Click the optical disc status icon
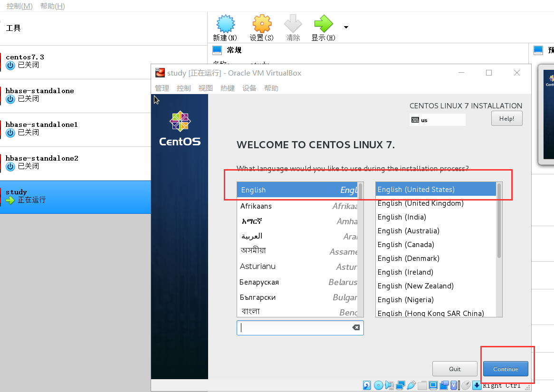 tap(378, 385)
